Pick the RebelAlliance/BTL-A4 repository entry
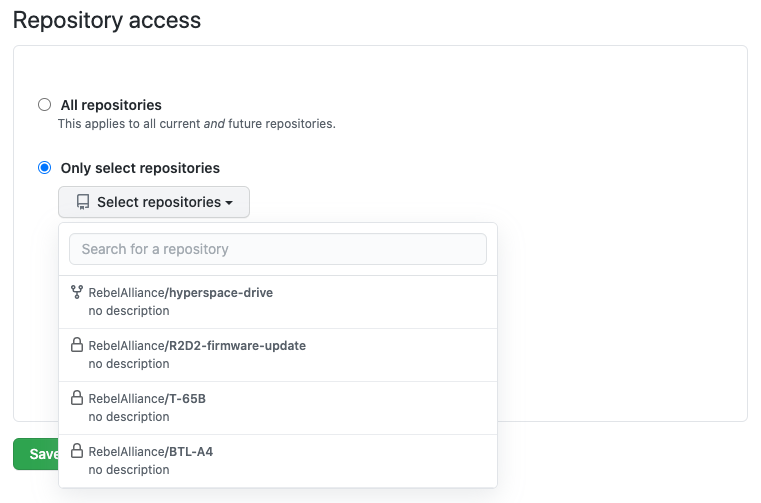The image size is (761, 503). pyautogui.click(x=150, y=452)
